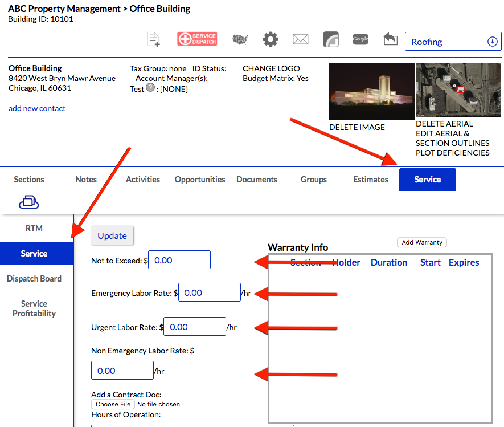The image size is (504, 427).
Task: Open settings gear icon
Action: coord(271,39)
